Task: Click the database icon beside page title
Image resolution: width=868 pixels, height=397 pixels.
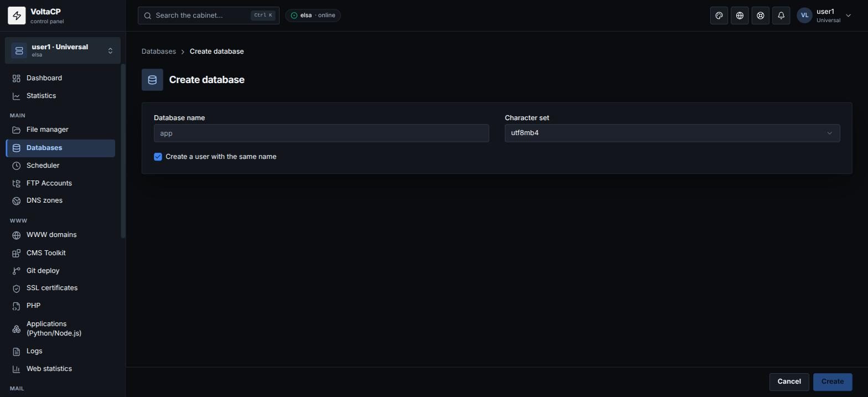Action: click(152, 80)
